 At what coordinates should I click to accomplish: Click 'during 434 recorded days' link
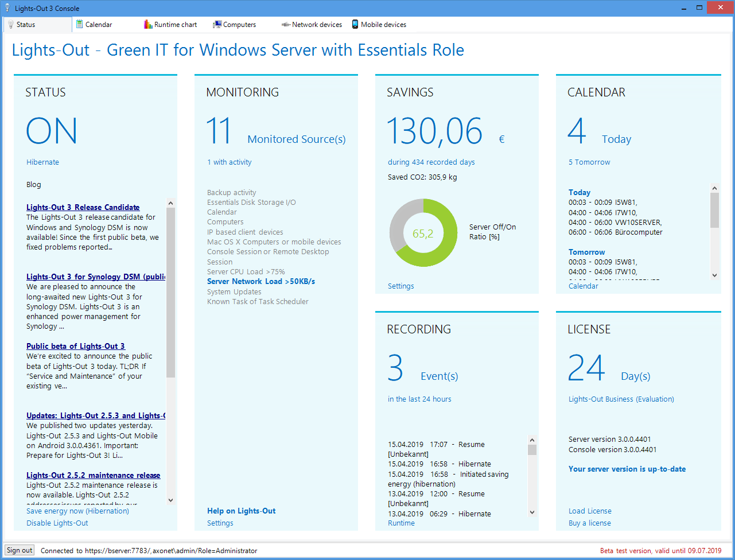pos(431,162)
